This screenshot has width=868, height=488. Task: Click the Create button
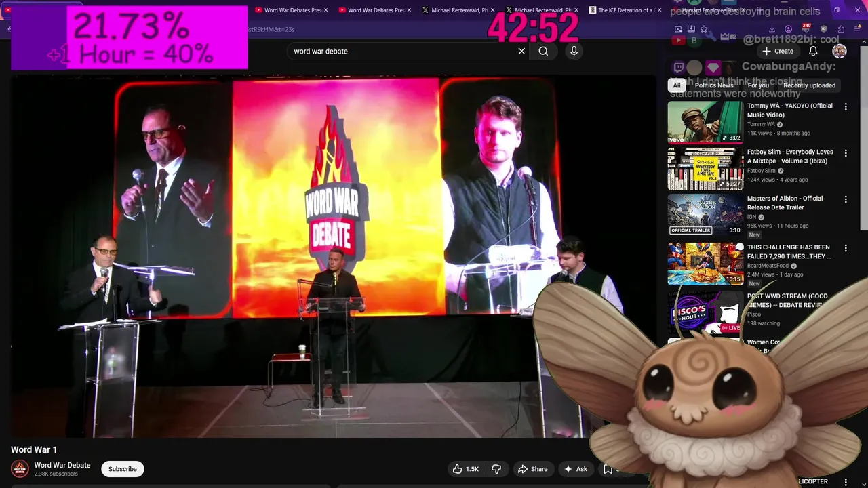click(x=778, y=51)
